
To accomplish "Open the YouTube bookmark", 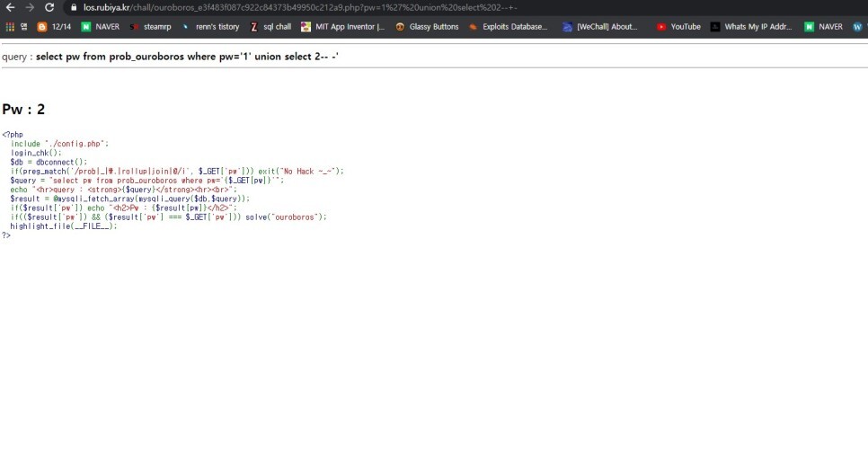I will pos(678,27).
